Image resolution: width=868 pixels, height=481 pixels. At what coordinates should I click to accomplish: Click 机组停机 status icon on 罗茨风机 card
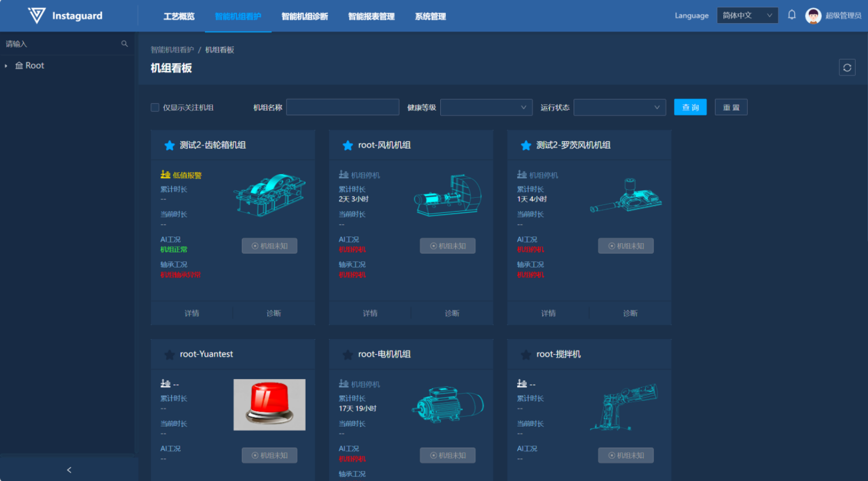pyautogui.click(x=522, y=175)
